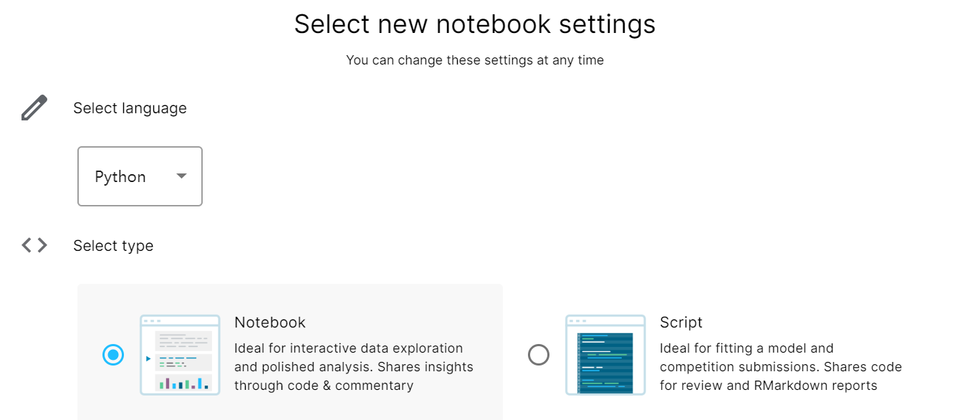
Task: Click the Notebook type label
Action: click(x=269, y=323)
